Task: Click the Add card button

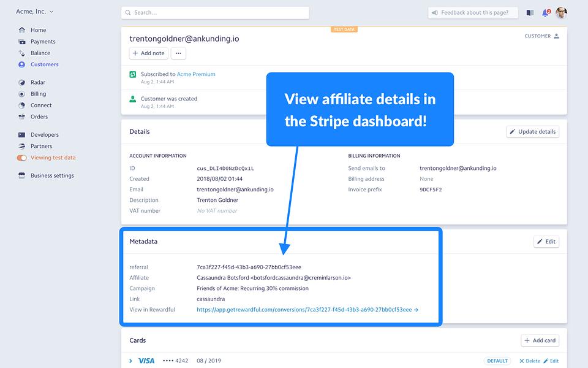Action: coord(540,340)
